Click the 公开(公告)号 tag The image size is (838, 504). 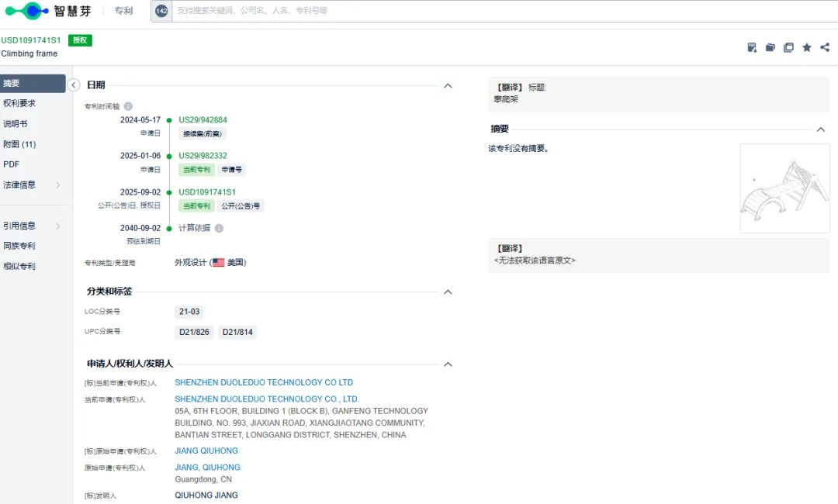point(241,206)
